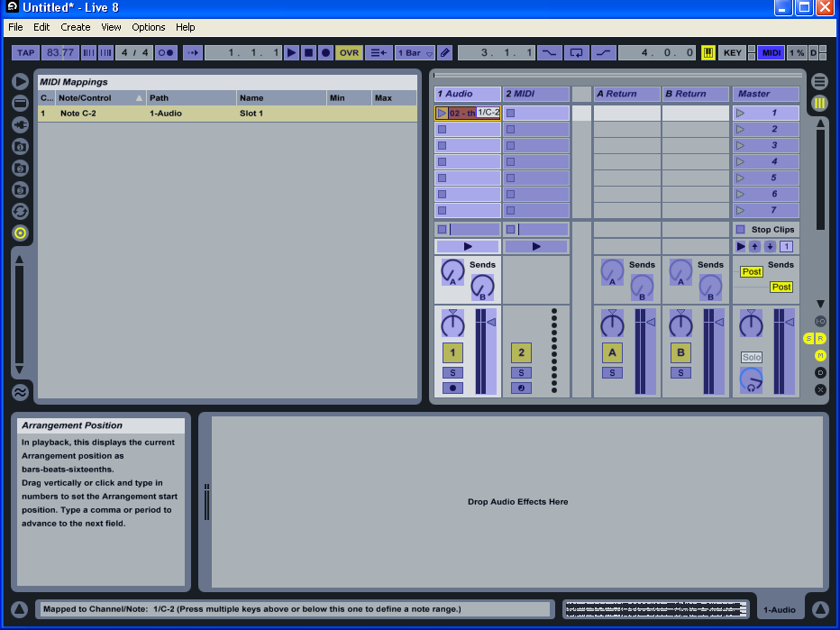Toggle OVR overdub recording
Image resolution: width=840 pixels, height=630 pixels.
[x=349, y=52]
